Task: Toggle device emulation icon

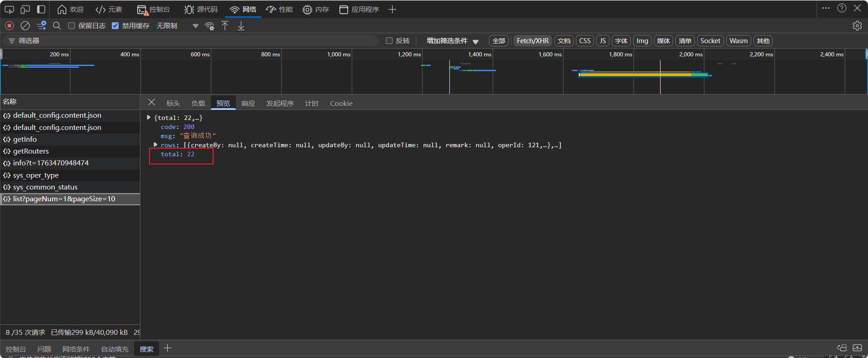Action: point(25,9)
